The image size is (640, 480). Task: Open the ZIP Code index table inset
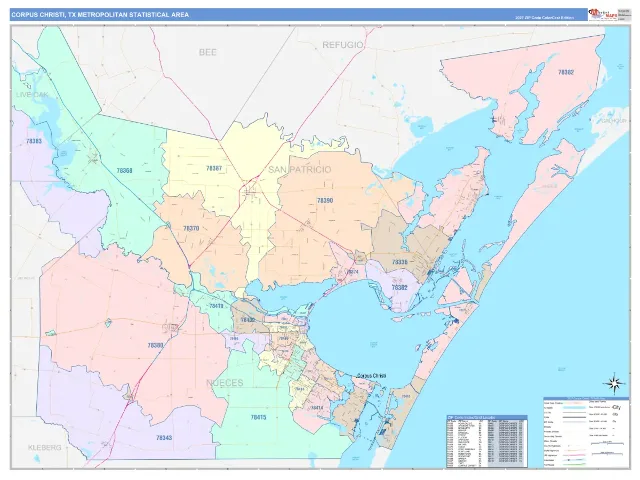coord(487,441)
